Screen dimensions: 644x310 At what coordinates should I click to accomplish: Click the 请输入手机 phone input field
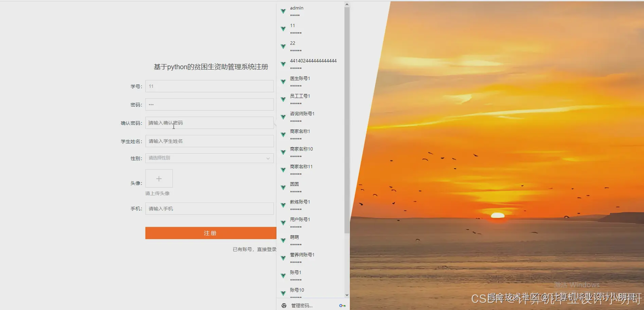point(209,209)
